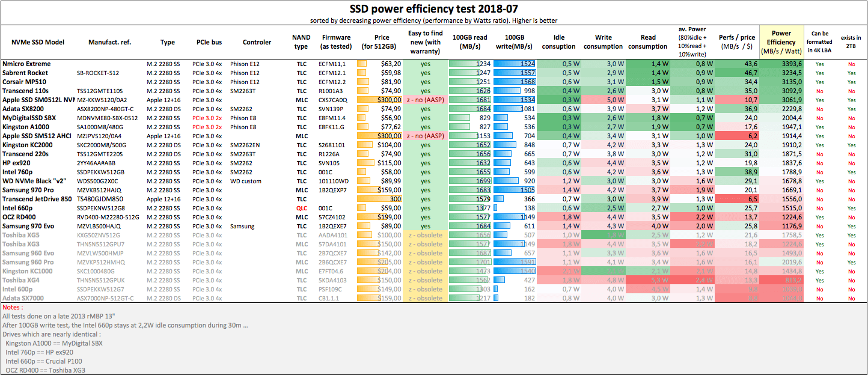Select the title "SSD power efficiency test 2018-07"
This screenshot has height=375, width=868.
pos(433,8)
